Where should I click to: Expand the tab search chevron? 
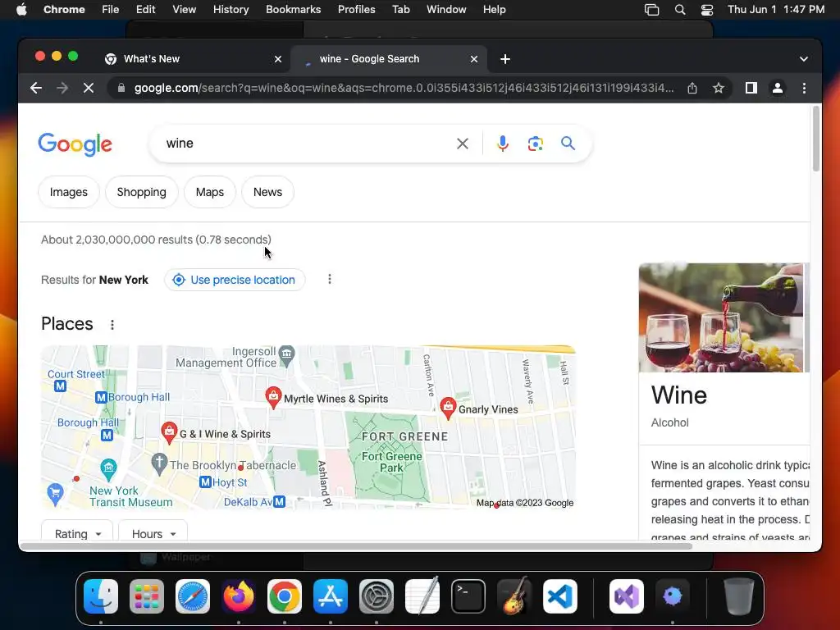point(804,59)
